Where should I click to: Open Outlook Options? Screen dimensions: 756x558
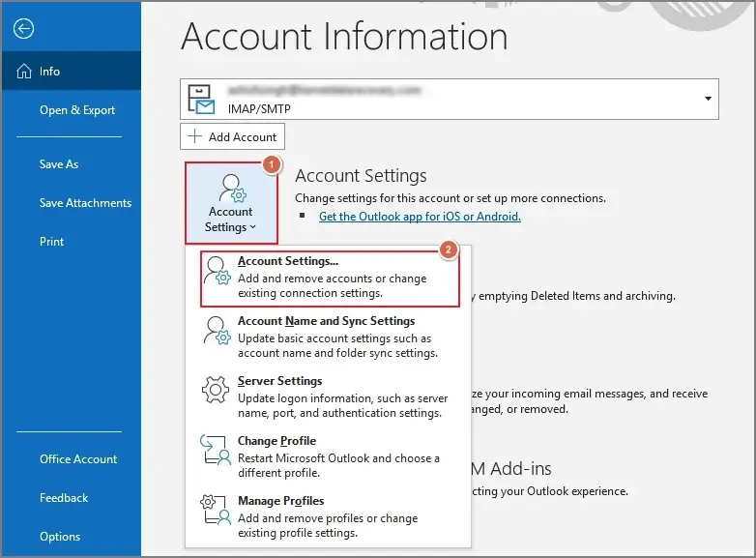tap(60, 537)
